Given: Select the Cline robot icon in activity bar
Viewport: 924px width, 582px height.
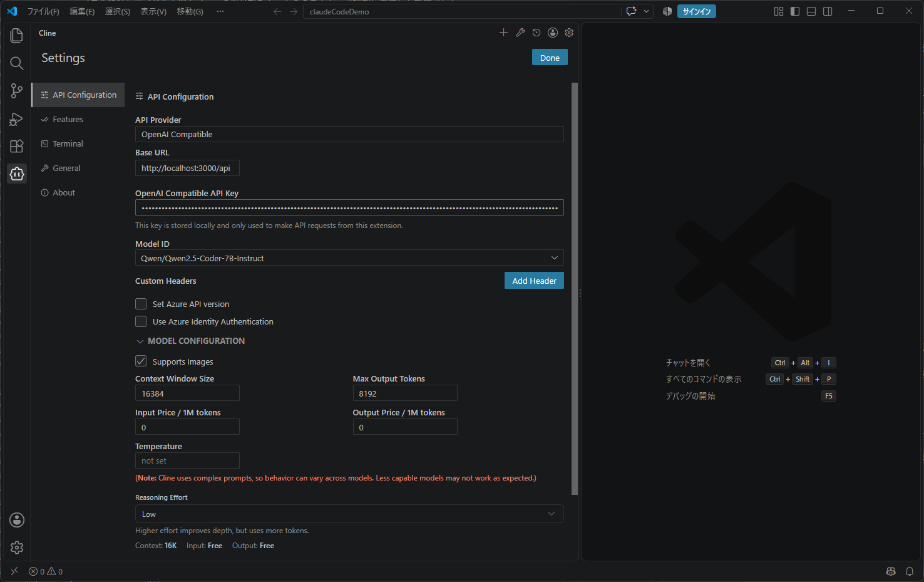Looking at the screenshot, I should 17,174.
